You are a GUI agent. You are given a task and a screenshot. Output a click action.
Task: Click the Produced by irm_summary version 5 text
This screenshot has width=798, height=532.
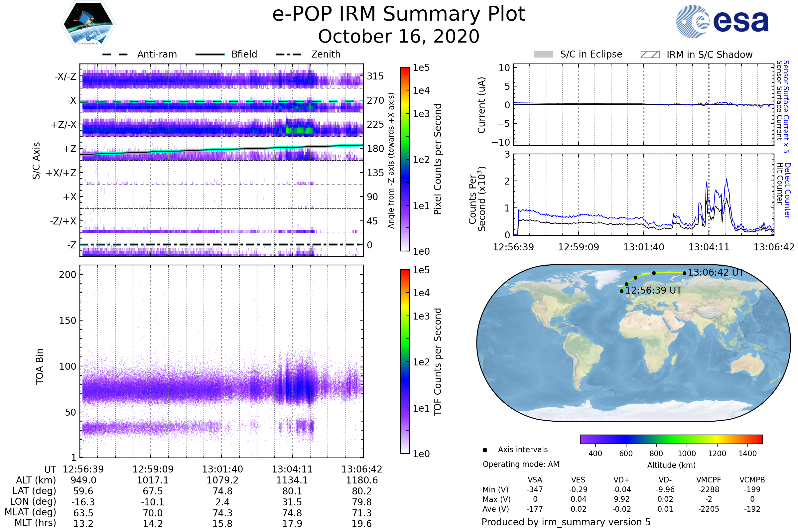coord(566,522)
